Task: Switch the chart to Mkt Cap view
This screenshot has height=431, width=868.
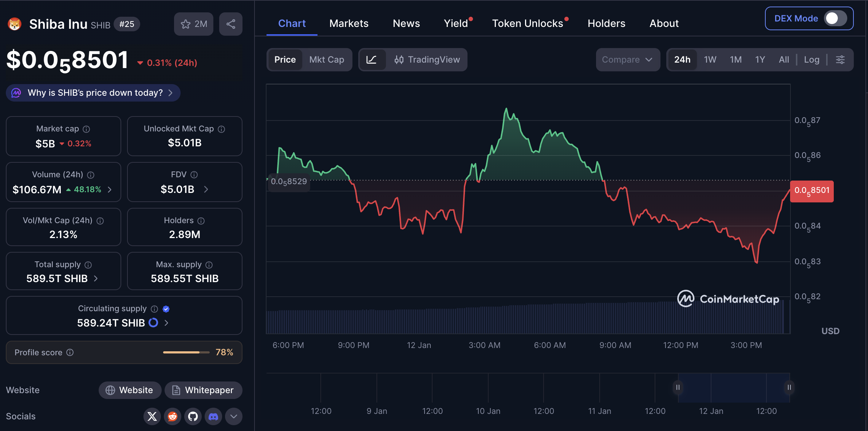Action: 327,60
